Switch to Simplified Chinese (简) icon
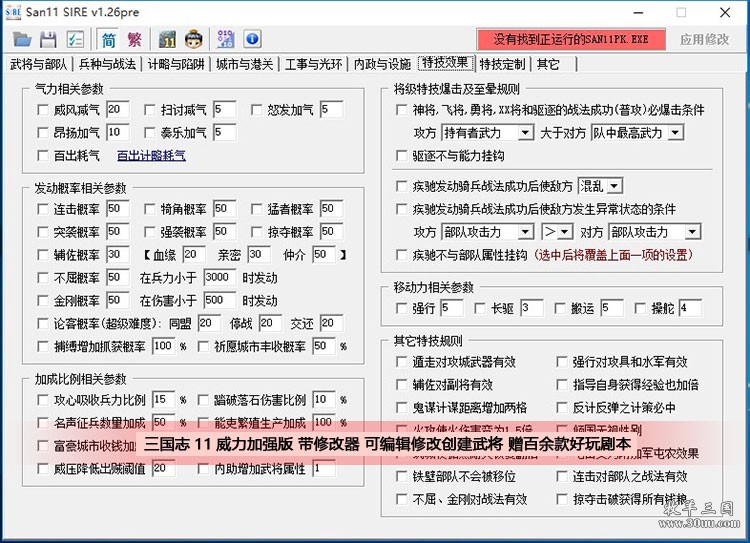 (108, 39)
